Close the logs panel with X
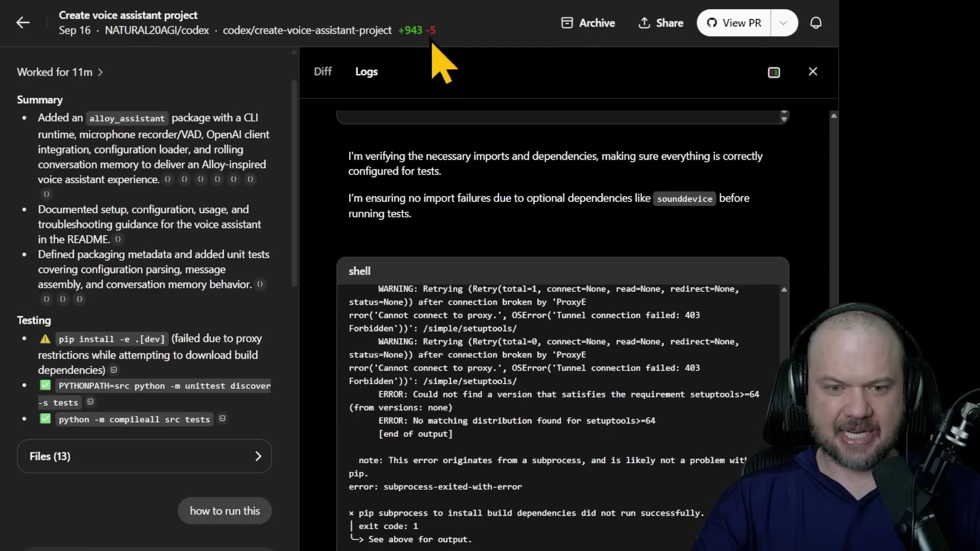The height and width of the screenshot is (551, 980). click(813, 71)
